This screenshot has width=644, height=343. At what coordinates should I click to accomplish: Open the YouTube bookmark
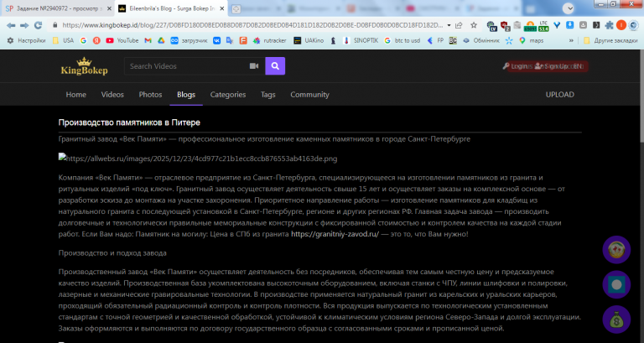[122, 40]
